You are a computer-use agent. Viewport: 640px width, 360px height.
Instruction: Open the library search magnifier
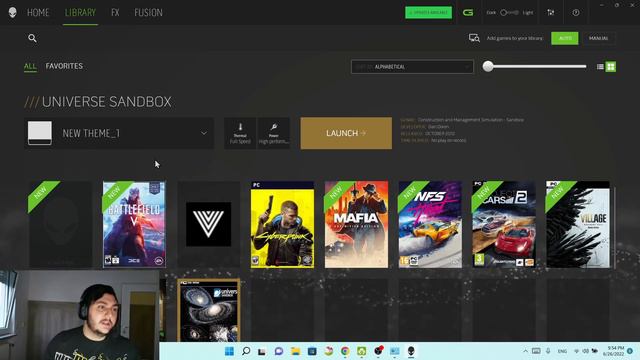pyautogui.click(x=32, y=38)
